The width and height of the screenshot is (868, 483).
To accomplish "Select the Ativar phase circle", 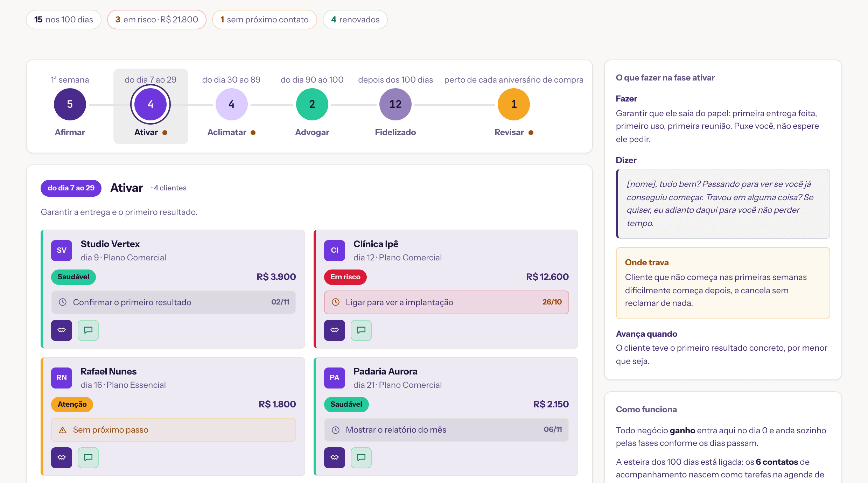I will pyautogui.click(x=150, y=104).
